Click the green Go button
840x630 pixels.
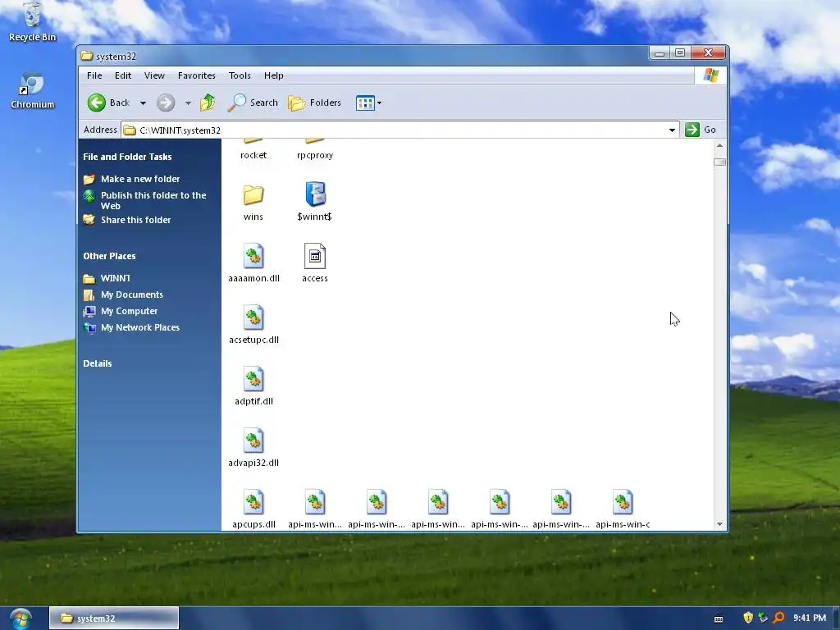pos(701,130)
